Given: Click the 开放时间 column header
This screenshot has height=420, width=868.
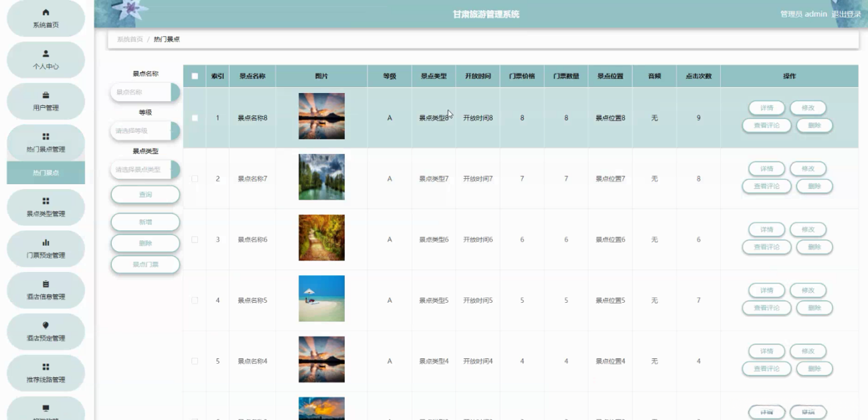Looking at the screenshot, I should (x=478, y=76).
